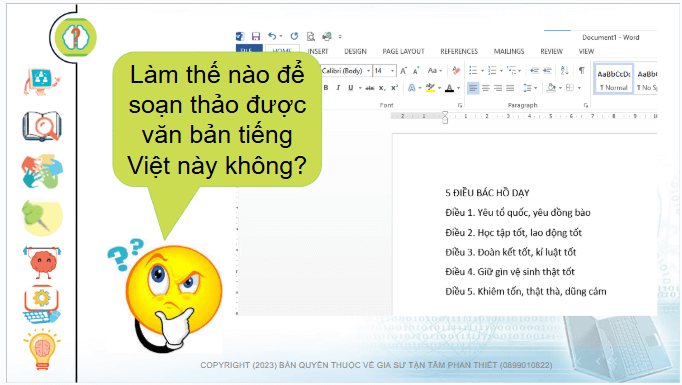Open the DESIGN ribbon tab
682x385 pixels.
click(355, 51)
